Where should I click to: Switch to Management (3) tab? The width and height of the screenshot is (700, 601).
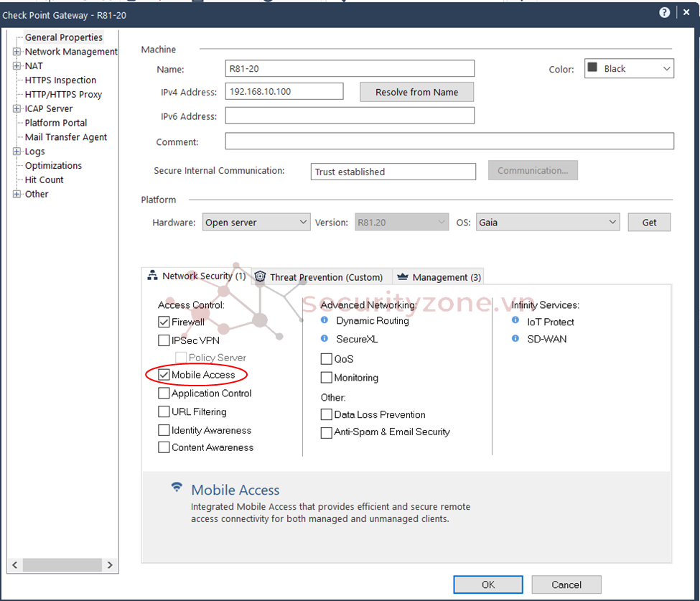439,277
